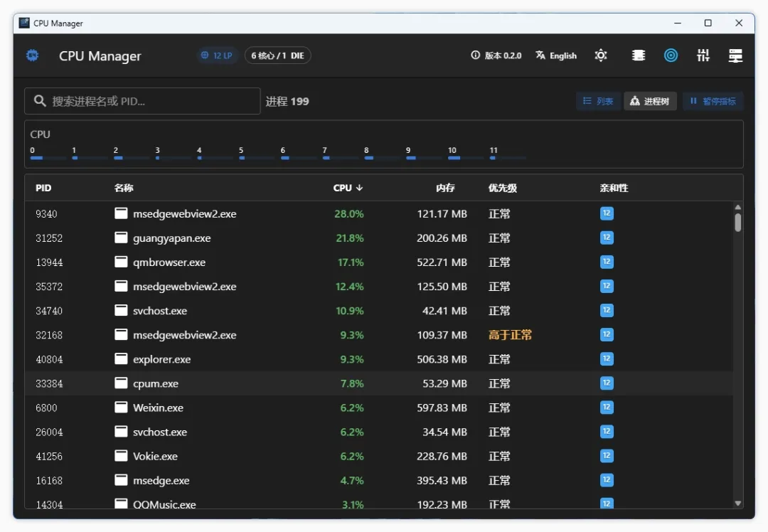Click the 版本 0.2.0 version label

(503, 55)
